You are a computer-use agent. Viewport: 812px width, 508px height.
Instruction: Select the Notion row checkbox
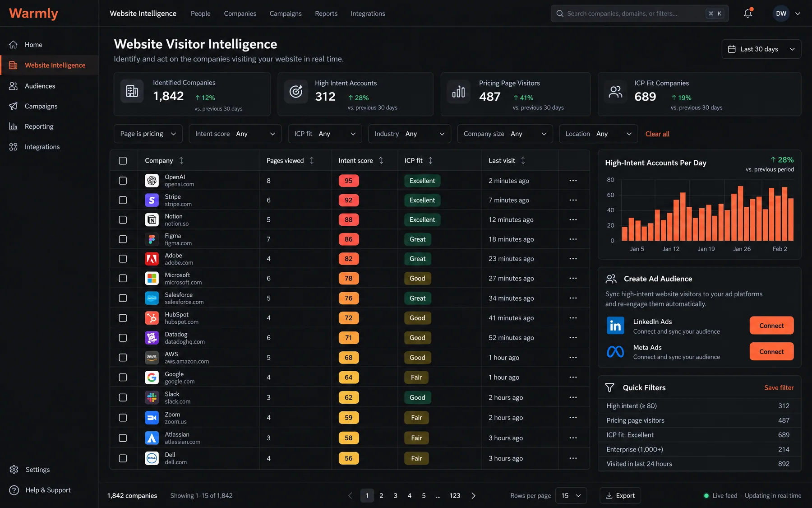[123, 219]
